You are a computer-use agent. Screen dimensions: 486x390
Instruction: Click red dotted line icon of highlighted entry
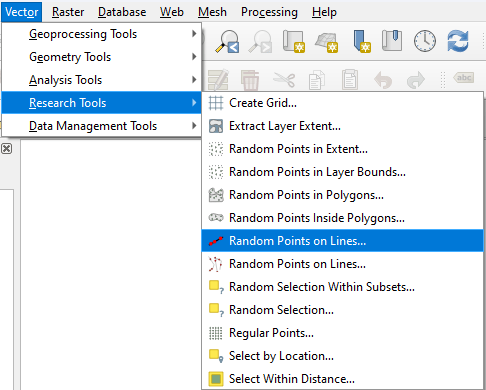tap(216, 241)
